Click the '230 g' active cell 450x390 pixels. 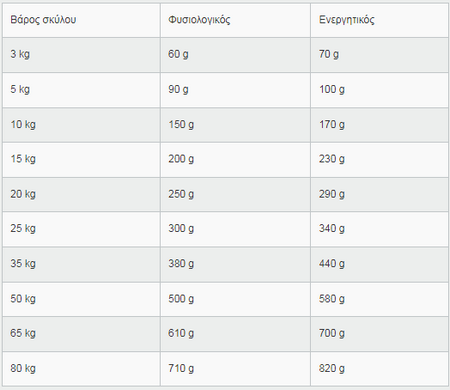379,160
